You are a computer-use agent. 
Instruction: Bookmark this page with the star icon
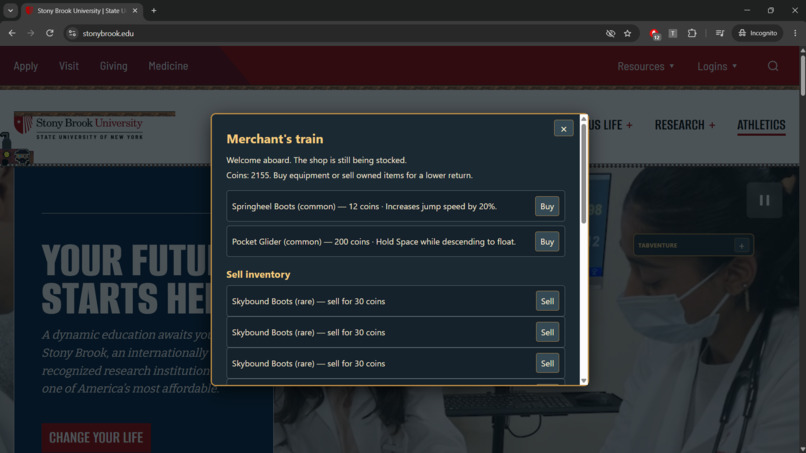tap(628, 33)
